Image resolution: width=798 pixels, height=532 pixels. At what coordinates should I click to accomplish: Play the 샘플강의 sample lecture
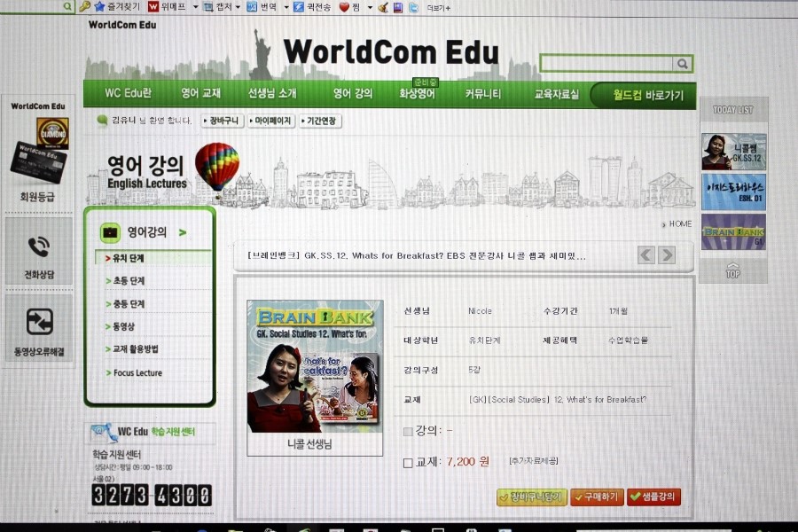(654, 497)
